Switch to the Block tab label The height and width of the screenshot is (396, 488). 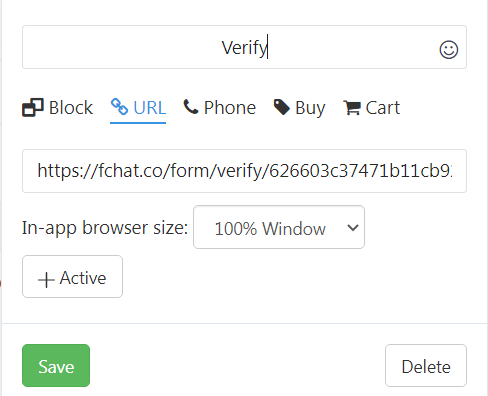pos(71,108)
